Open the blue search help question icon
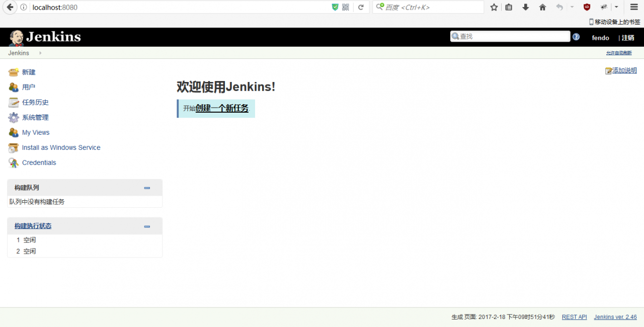Viewport: 644px width, 327px height. tap(576, 37)
